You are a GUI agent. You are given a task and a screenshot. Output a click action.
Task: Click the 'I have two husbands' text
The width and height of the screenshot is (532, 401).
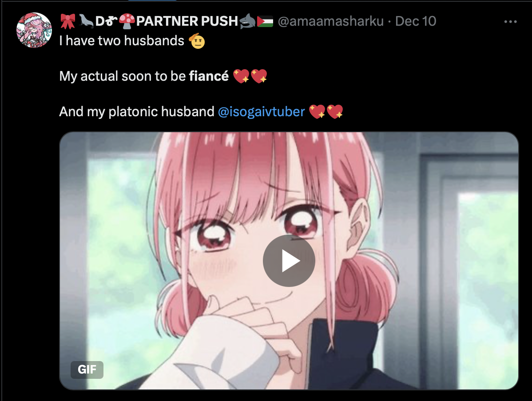(122, 41)
